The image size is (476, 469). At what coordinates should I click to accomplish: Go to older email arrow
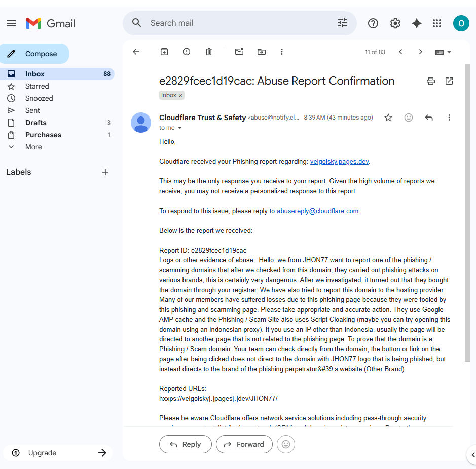[420, 52]
